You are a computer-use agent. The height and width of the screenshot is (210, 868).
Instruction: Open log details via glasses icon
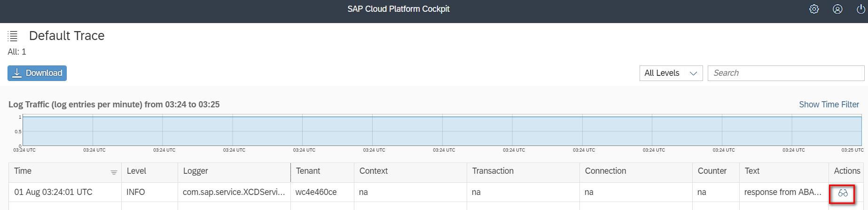843,193
